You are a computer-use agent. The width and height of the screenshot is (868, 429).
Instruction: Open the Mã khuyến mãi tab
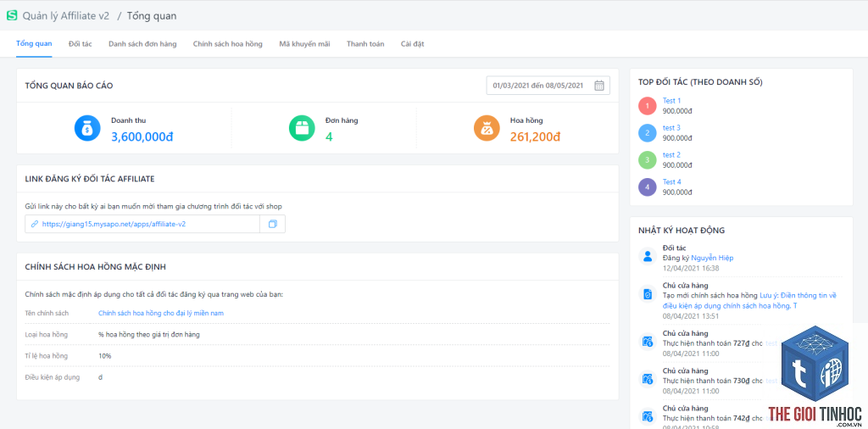coord(304,44)
